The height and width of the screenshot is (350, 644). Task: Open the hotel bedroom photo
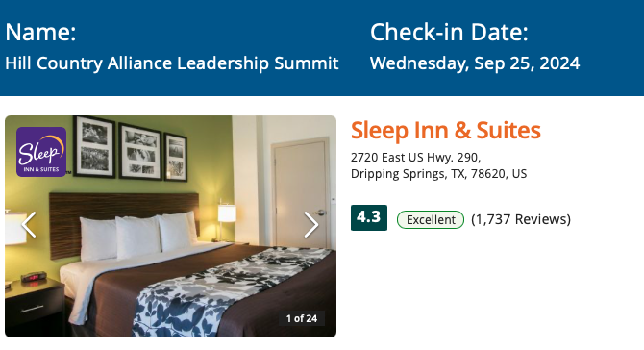pos(170,226)
